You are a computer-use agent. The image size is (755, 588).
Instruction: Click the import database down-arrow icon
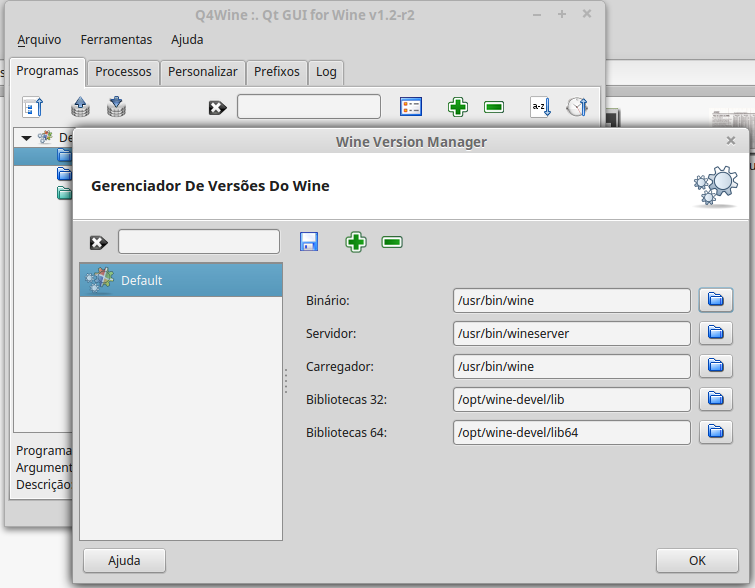click(116, 107)
